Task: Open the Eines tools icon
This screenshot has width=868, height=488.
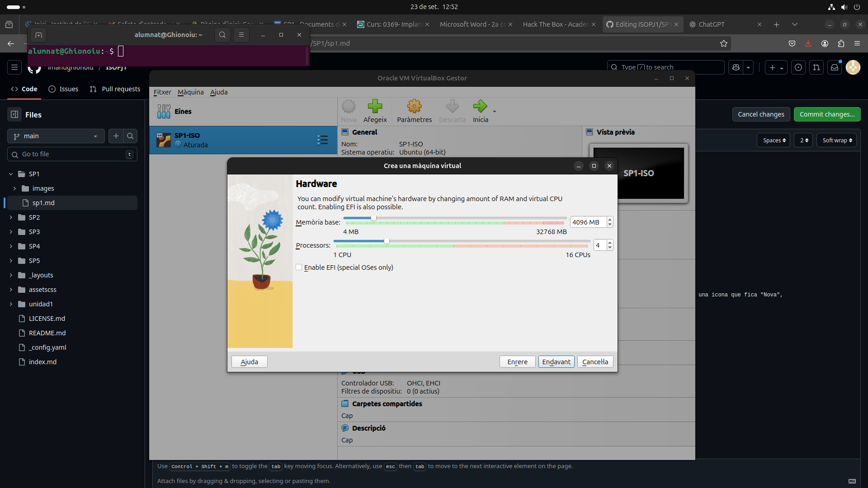Action: (x=164, y=111)
